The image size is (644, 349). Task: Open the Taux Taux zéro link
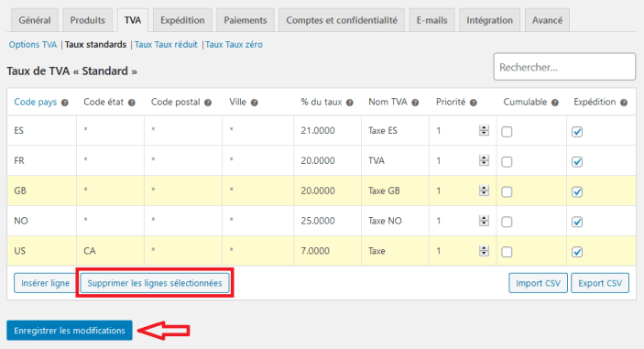[x=234, y=44]
